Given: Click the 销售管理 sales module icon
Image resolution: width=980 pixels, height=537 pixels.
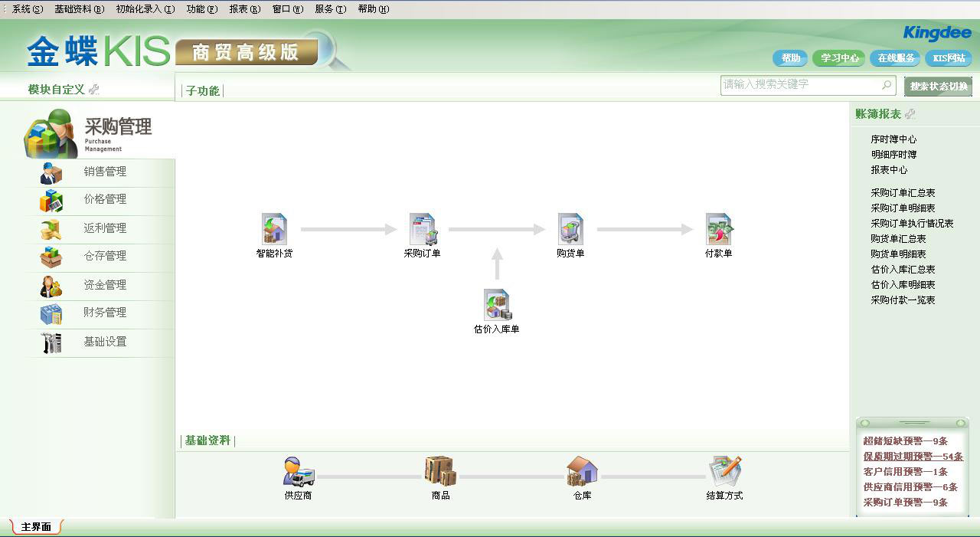Looking at the screenshot, I should [x=51, y=173].
